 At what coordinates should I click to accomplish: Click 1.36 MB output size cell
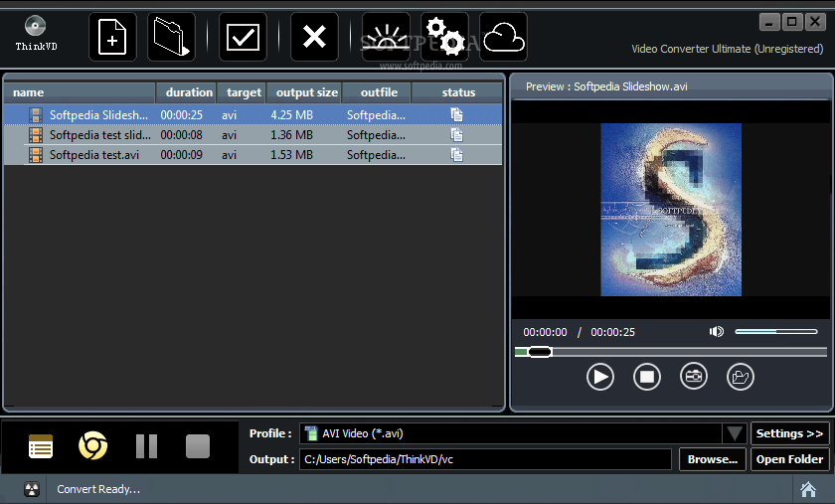[x=292, y=135]
